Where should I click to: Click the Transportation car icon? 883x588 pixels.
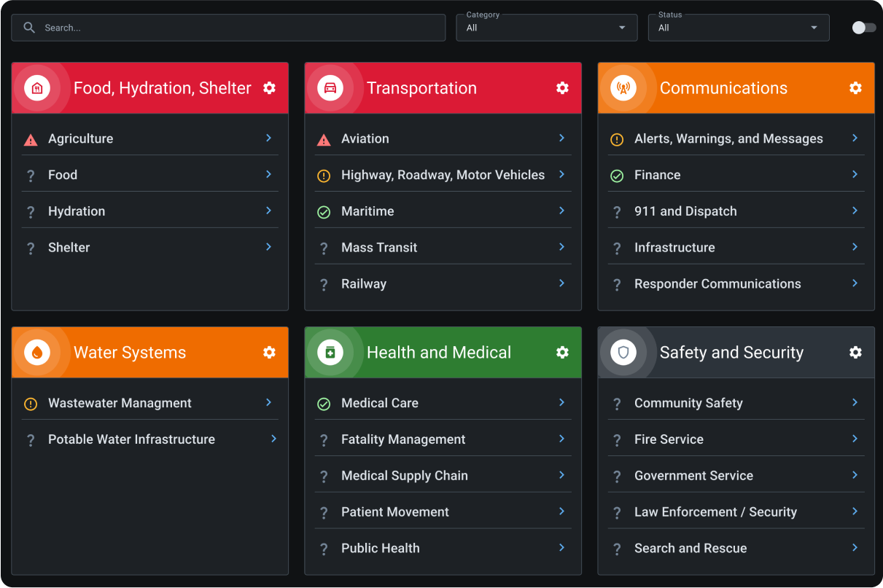click(x=330, y=88)
